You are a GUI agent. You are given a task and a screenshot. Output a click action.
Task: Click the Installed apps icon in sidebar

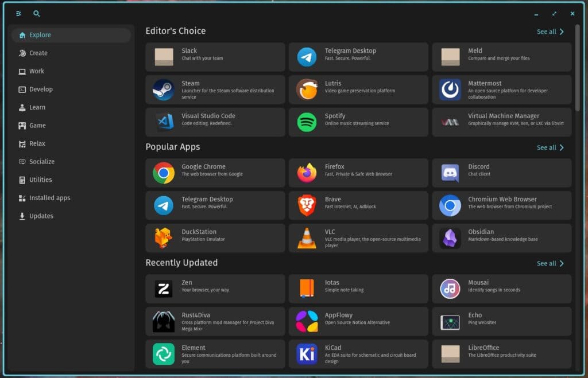coord(22,198)
